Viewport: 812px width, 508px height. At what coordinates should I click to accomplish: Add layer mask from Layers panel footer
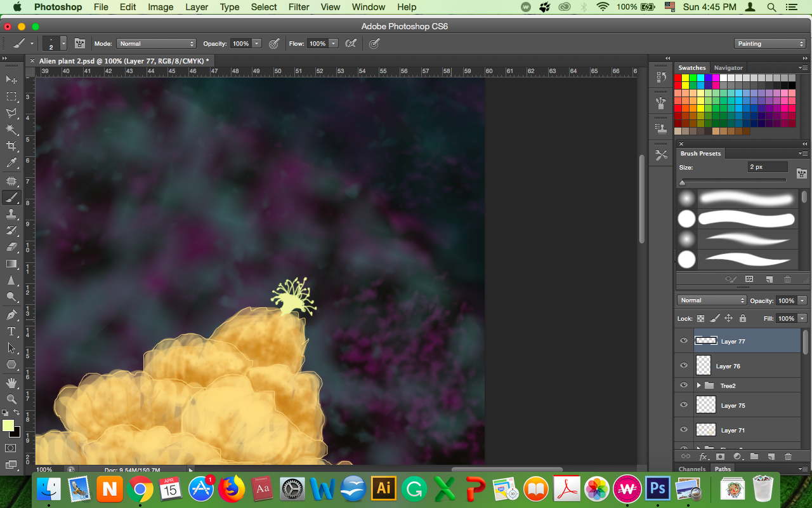(x=721, y=456)
